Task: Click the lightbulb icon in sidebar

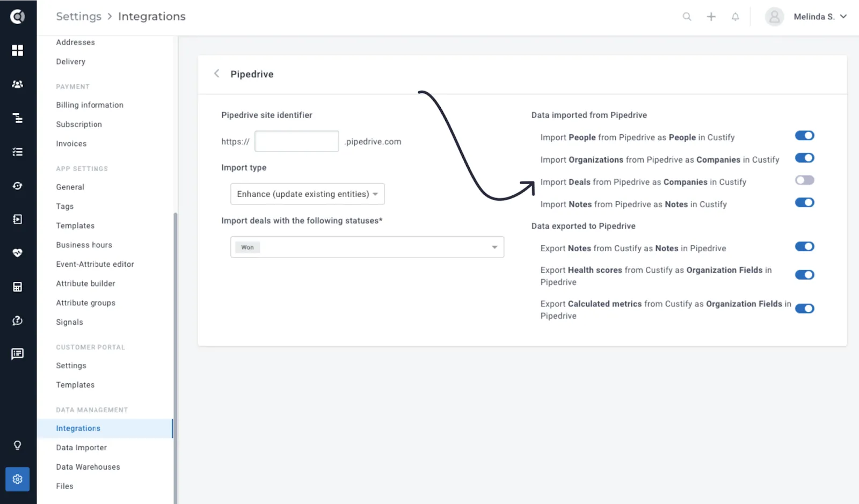Action: pyautogui.click(x=18, y=445)
